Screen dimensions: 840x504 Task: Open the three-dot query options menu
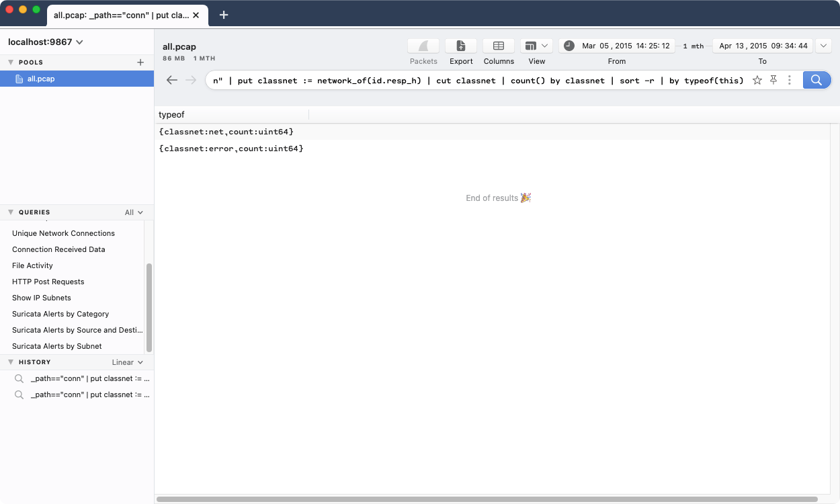tap(790, 80)
